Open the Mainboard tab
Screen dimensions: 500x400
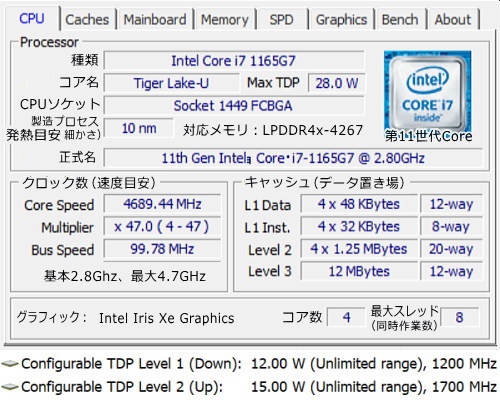pyautogui.click(x=155, y=20)
